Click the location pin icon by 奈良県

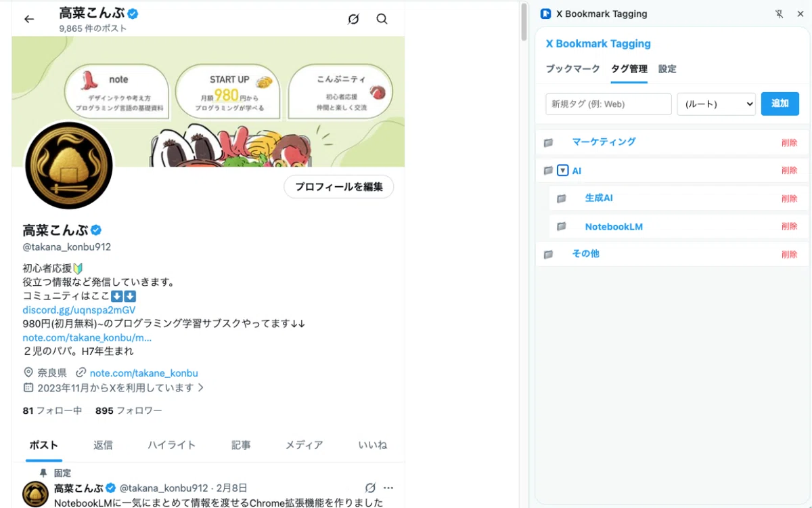(28, 373)
